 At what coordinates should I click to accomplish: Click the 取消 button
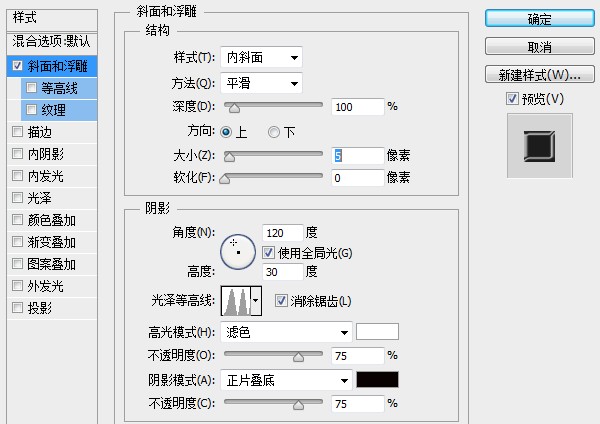540,46
